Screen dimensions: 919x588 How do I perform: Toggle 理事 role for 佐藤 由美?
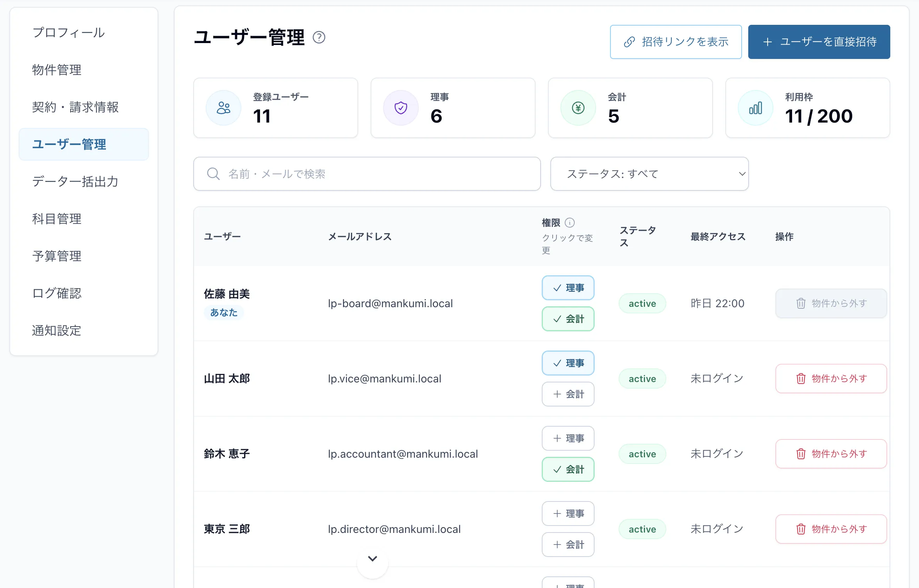pyautogui.click(x=568, y=288)
